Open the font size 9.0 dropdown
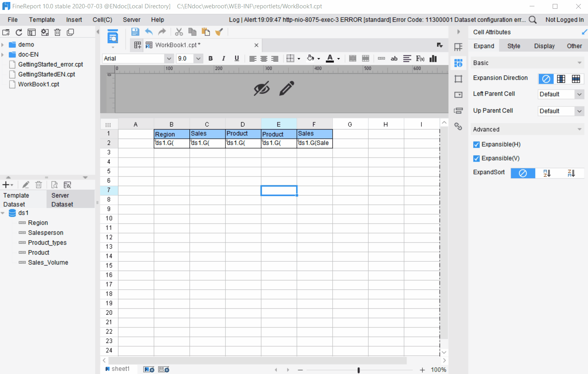Screen dimensions: 588x374 click(x=198, y=58)
